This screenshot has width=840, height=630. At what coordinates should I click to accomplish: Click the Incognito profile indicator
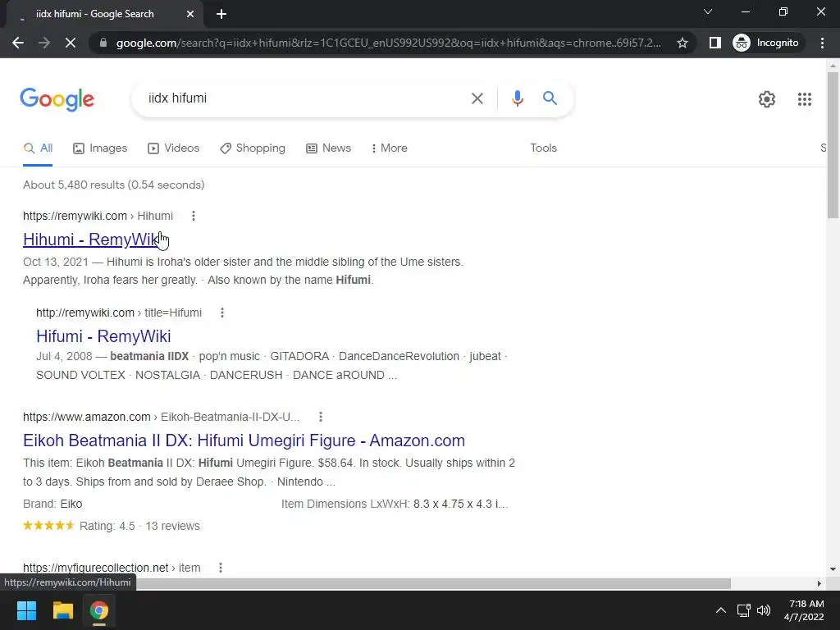(x=767, y=43)
